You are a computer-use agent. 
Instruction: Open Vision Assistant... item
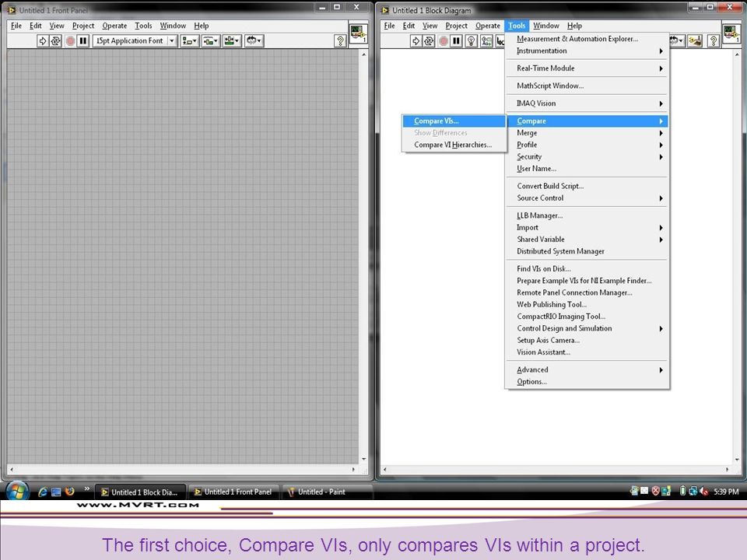click(587, 352)
